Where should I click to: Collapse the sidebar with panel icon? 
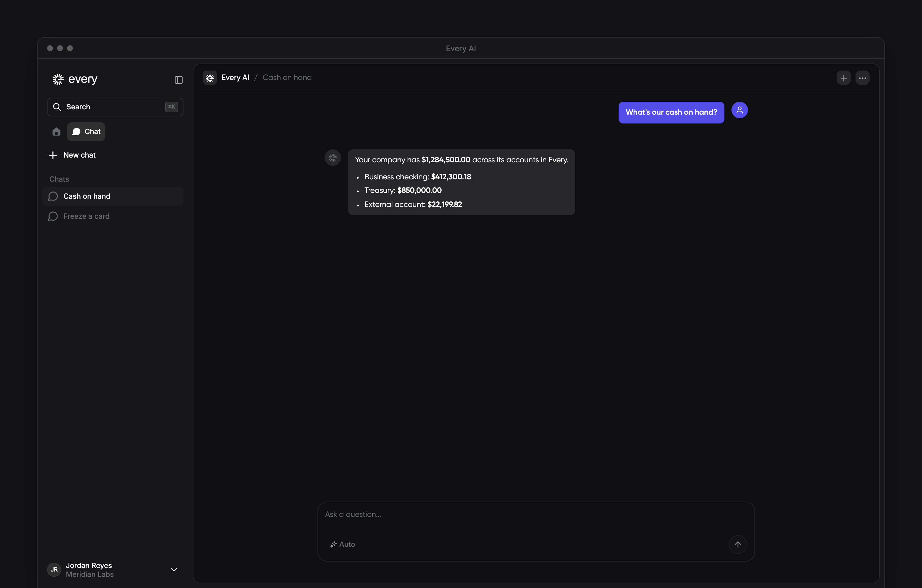[179, 80]
